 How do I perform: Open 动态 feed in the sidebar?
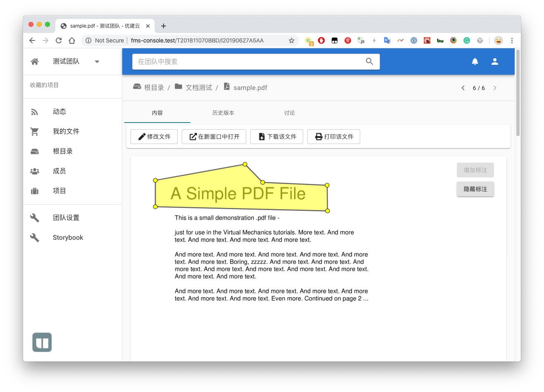point(59,112)
